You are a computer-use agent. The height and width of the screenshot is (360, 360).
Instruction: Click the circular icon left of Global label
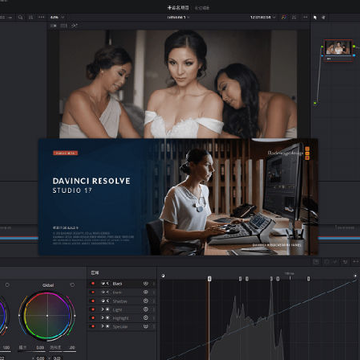click(x=7, y=285)
